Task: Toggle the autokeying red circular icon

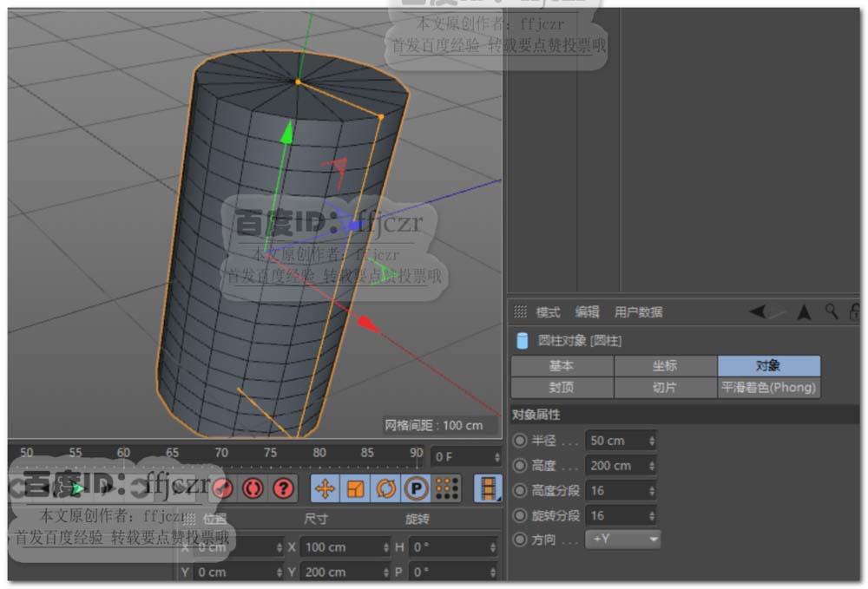Action: 253,488
